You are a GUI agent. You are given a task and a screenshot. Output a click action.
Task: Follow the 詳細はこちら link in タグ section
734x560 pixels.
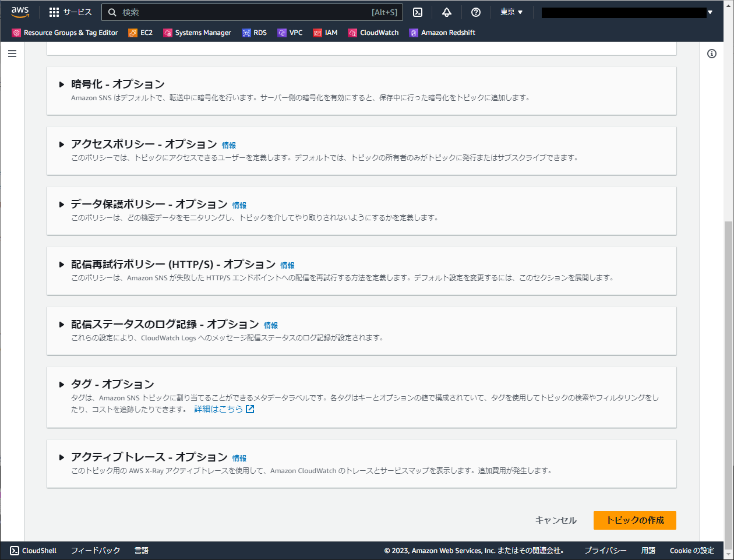click(219, 408)
